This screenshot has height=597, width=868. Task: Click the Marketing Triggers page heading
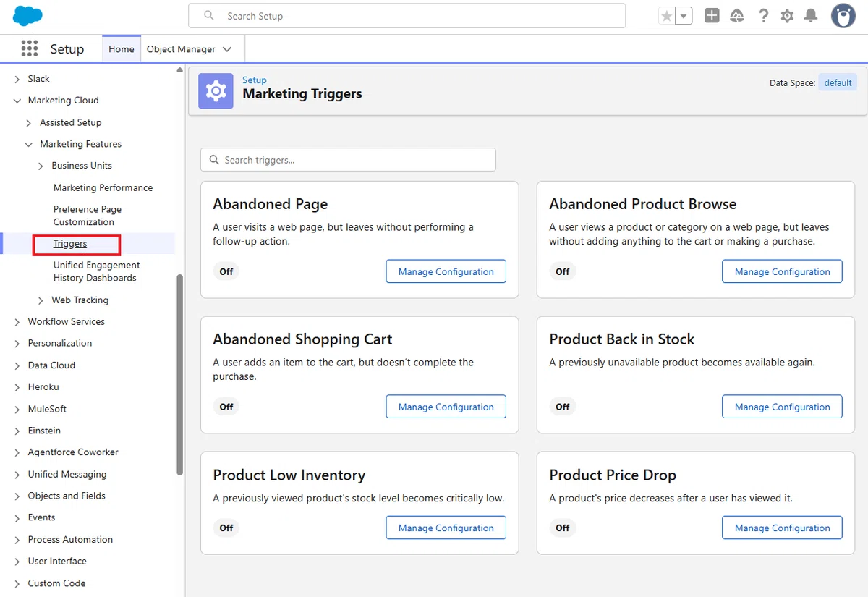[x=302, y=94]
